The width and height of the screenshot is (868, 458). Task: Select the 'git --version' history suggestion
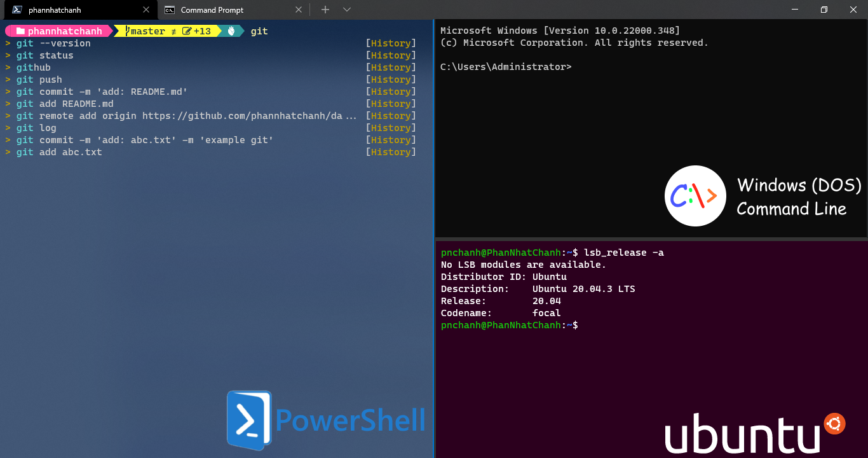(210, 43)
